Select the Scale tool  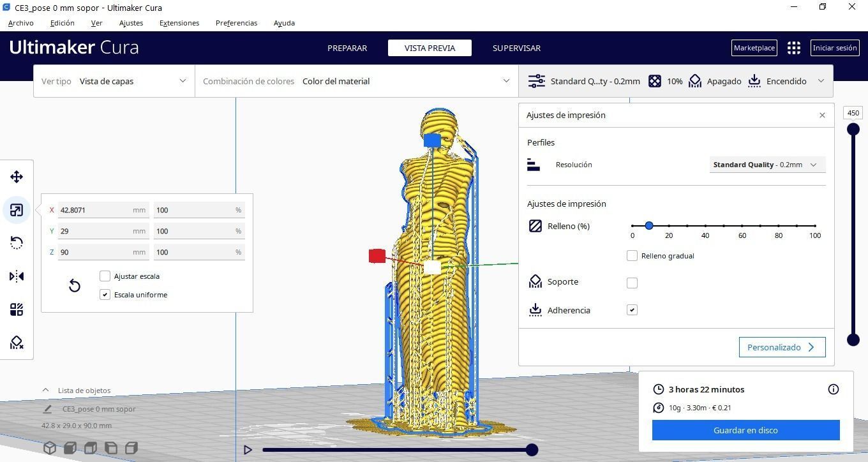click(17, 210)
